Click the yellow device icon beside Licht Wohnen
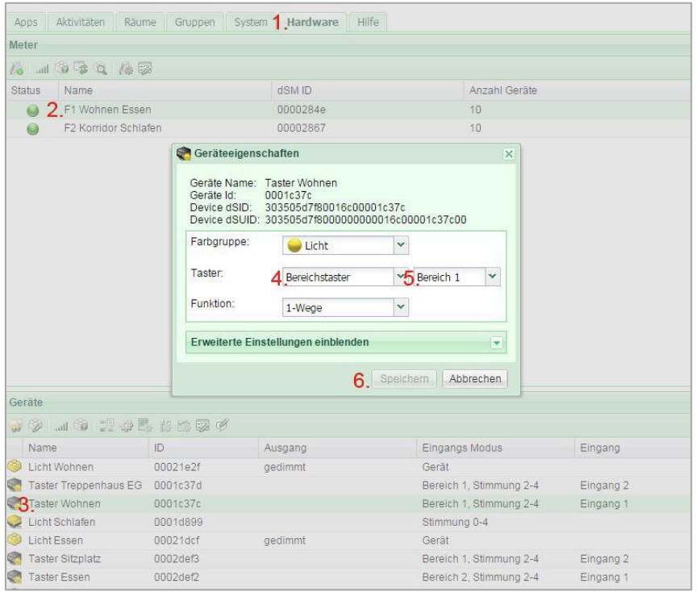The width and height of the screenshot is (700, 592). pos(15,467)
